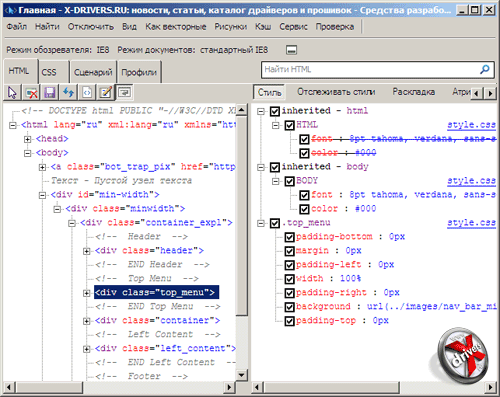Collapse the html lang="ru" node
The image size is (500, 397).
coord(13,125)
